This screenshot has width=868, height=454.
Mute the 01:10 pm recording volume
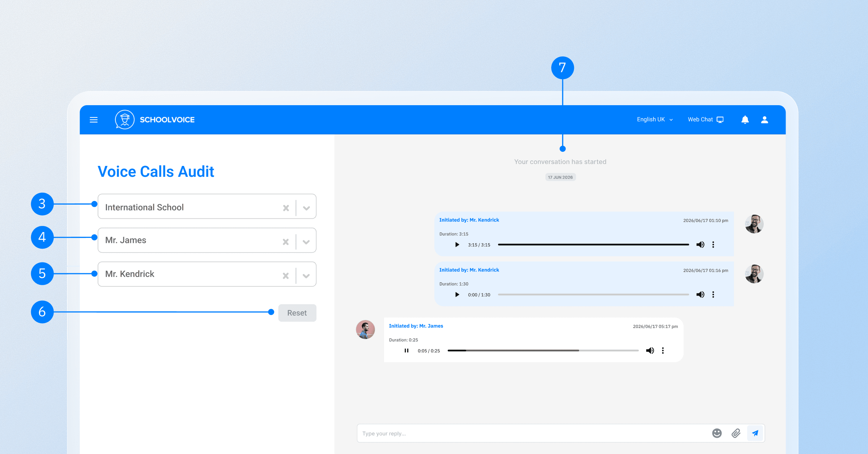pos(701,245)
